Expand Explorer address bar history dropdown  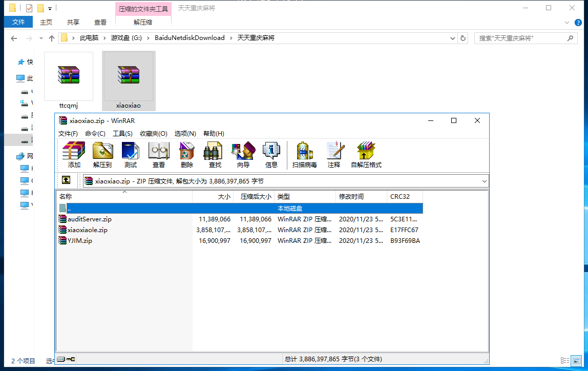point(453,38)
